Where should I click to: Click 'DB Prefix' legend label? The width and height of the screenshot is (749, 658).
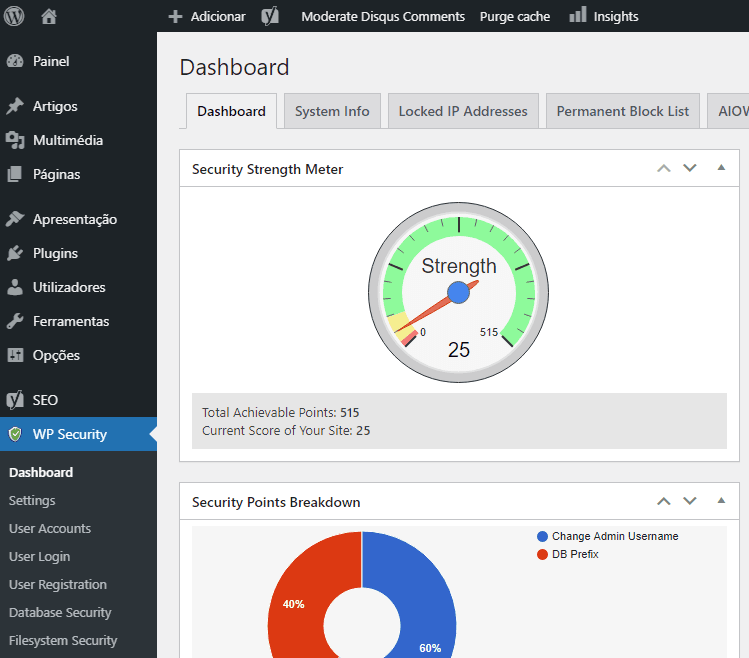pos(575,554)
